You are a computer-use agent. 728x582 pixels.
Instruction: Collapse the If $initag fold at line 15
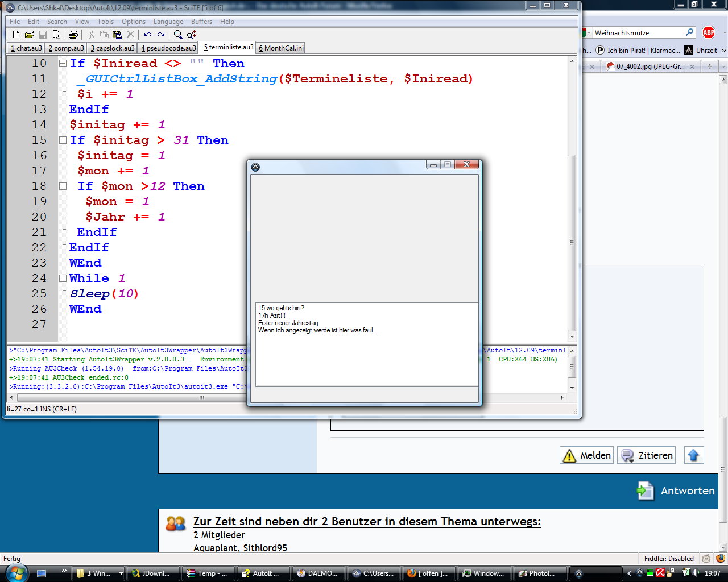coord(63,140)
